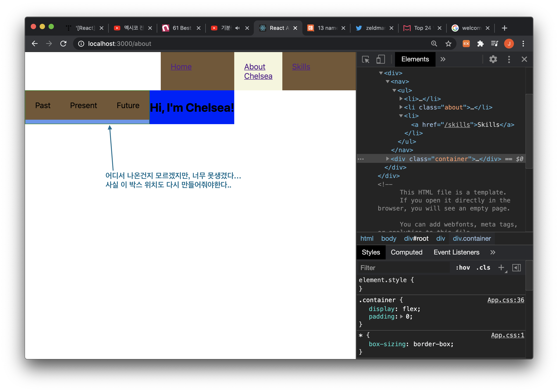Activate the inspect element picker tool
Image resolution: width=558 pixels, height=392 pixels.
click(x=366, y=59)
